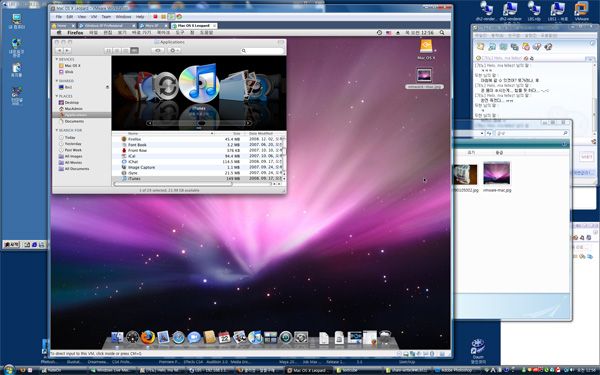Select Documents in Finder sidebar
This screenshot has height=375, width=600.
[74, 121]
